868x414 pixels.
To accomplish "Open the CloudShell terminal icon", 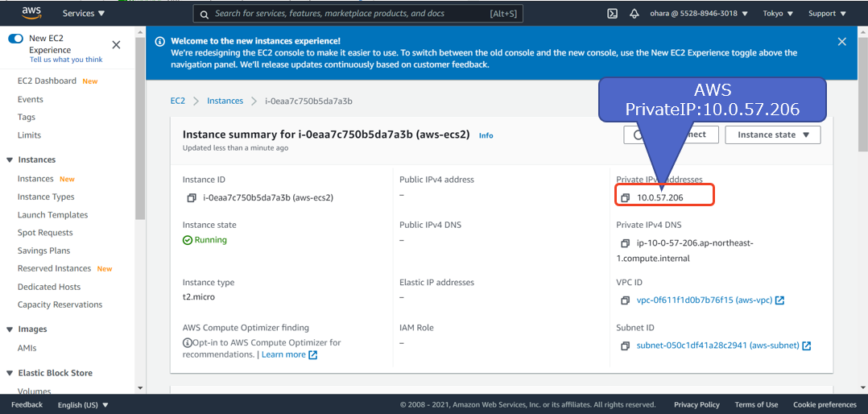I will click(x=612, y=13).
